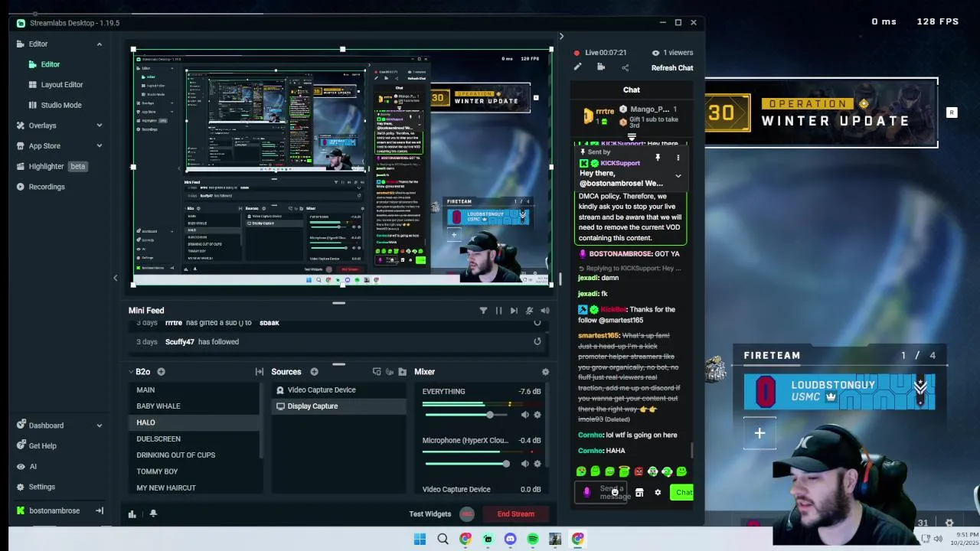
Task: Replay the Scuffy47 follow alert
Action: (537, 341)
